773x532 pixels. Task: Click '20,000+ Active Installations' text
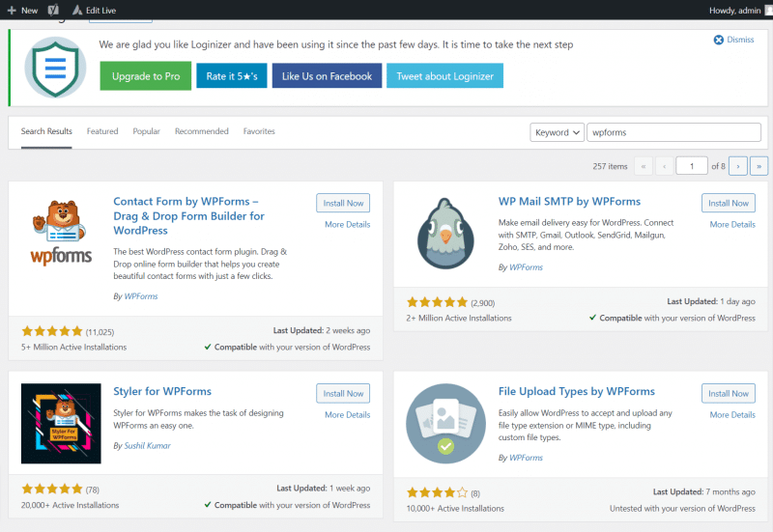pyautogui.click(x=70, y=505)
